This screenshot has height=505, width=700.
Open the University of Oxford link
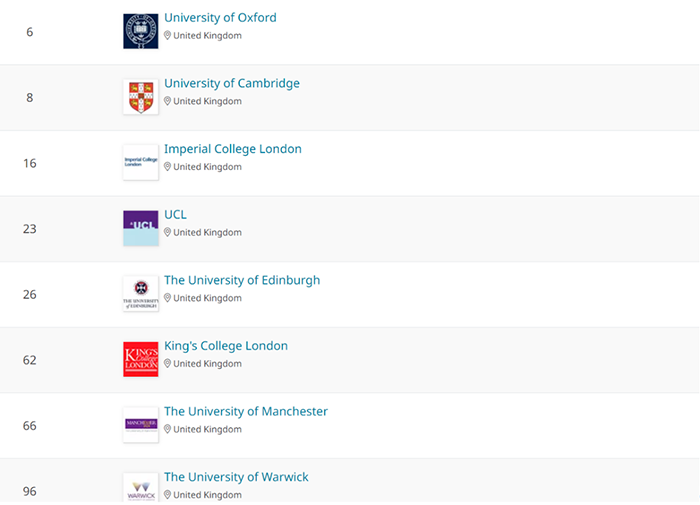220,18
